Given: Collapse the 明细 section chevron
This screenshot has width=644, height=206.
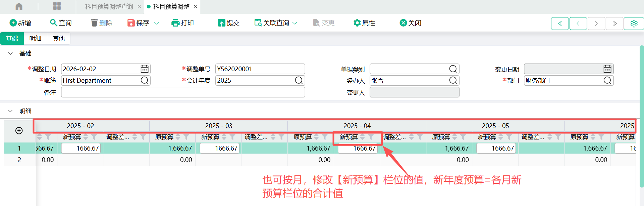Looking at the screenshot, I should click(10, 111).
